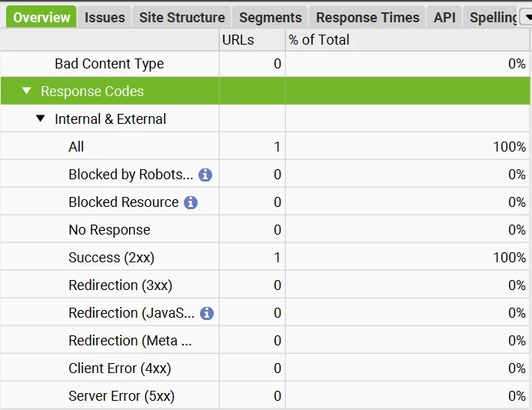532x410 pixels.
Task: Click info icon next to Blocked Resource
Action: [x=191, y=202]
